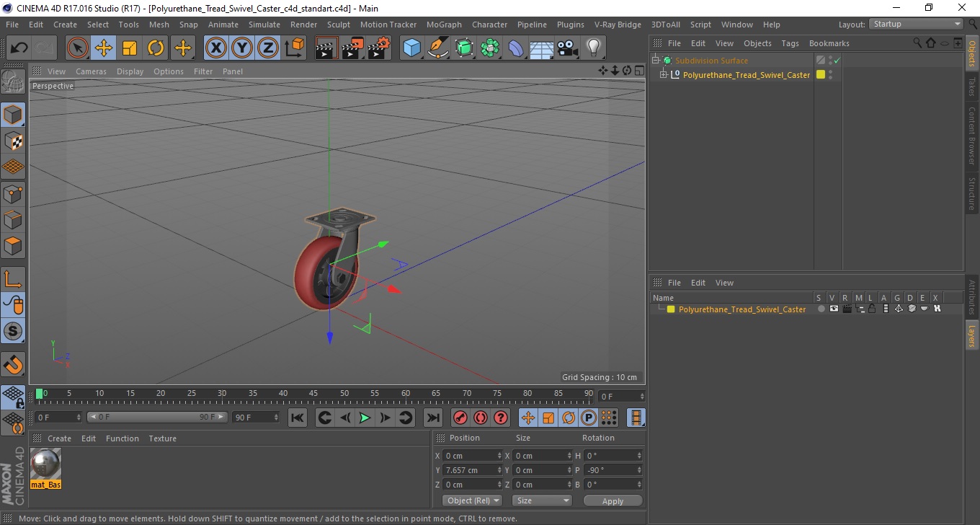The width and height of the screenshot is (980, 525).
Task: Open the V-Ray Bridge menu
Action: (618, 25)
